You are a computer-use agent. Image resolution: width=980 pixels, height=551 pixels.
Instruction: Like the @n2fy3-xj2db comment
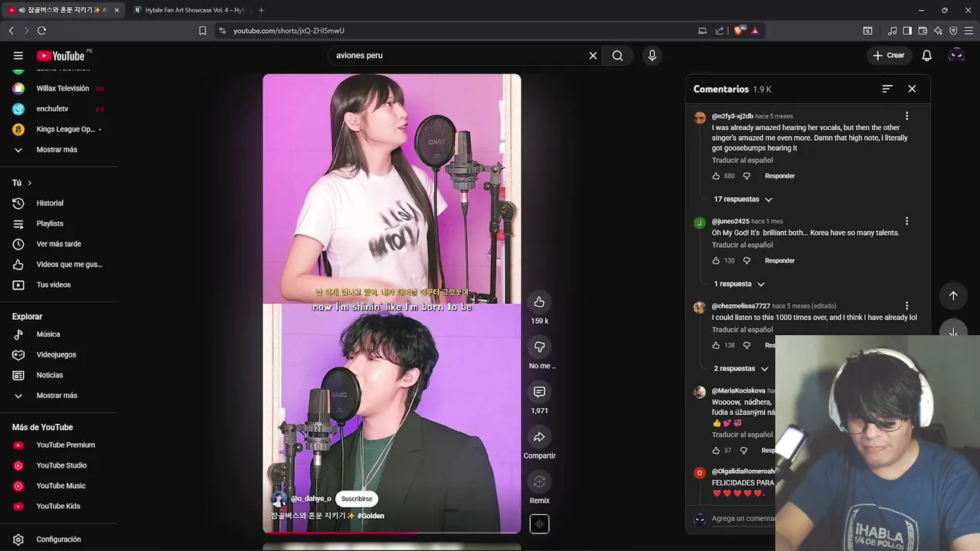point(716,176)
